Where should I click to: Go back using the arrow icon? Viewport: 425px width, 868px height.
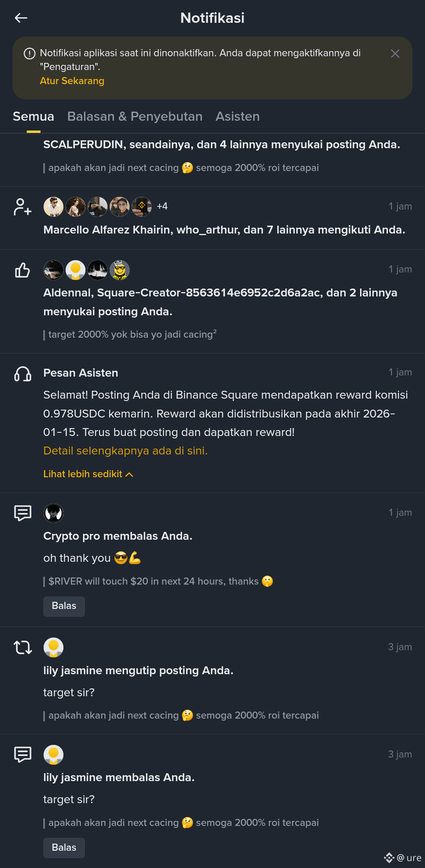pyautogui.click(x=21, y=18)
